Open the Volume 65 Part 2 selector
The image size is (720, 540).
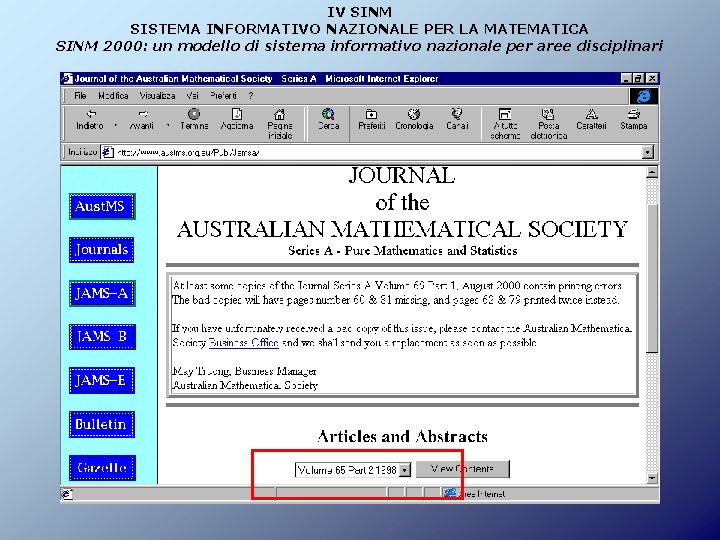[x=353, y=470]
